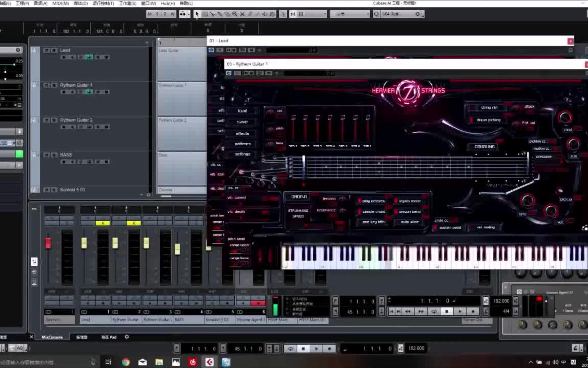Open the MixConsole settings gear
Screen dimensions: 588x368
tap(127, 337)
